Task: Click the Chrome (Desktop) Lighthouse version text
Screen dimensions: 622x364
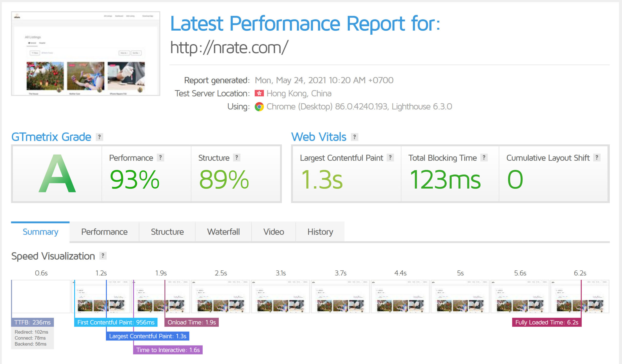Action: (359, 107)
